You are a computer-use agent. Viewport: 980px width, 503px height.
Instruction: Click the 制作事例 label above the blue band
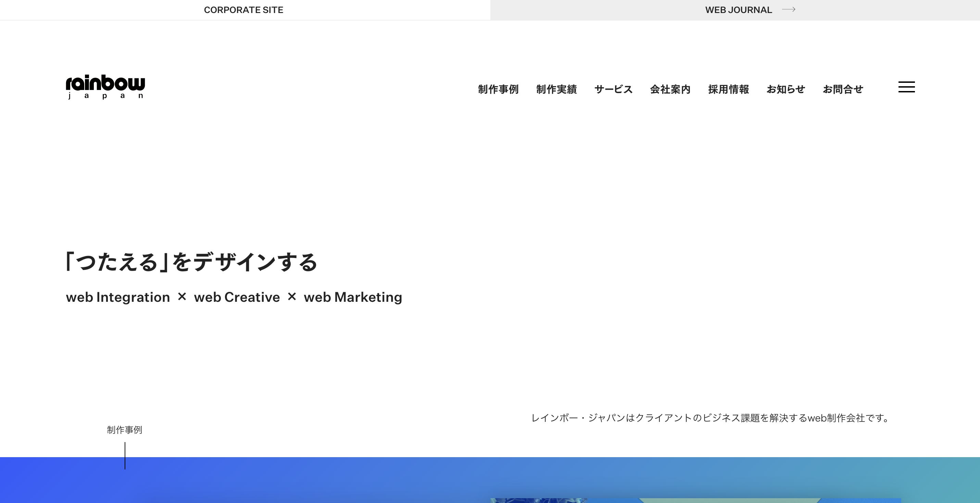(124, 430)
